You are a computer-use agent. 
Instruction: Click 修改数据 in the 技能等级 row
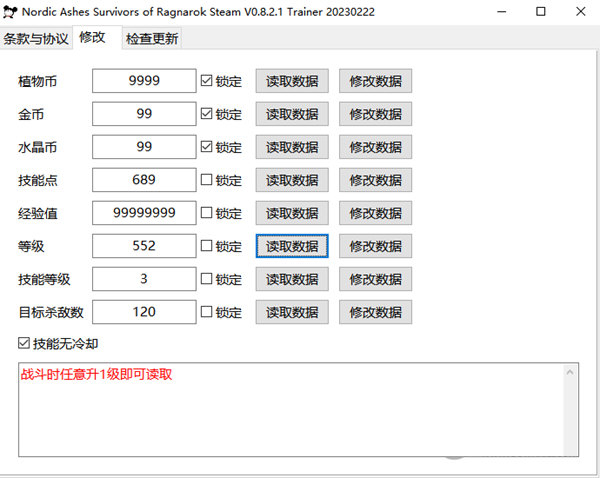click(x=375, y=279)
